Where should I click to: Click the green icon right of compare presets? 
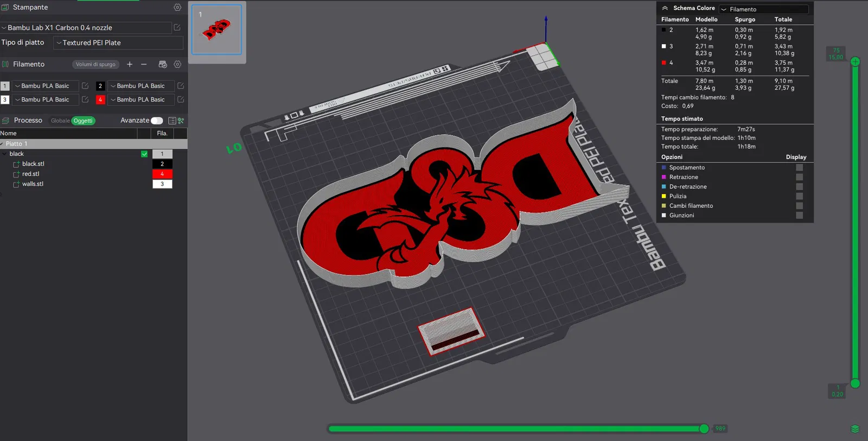pos(181,121)
